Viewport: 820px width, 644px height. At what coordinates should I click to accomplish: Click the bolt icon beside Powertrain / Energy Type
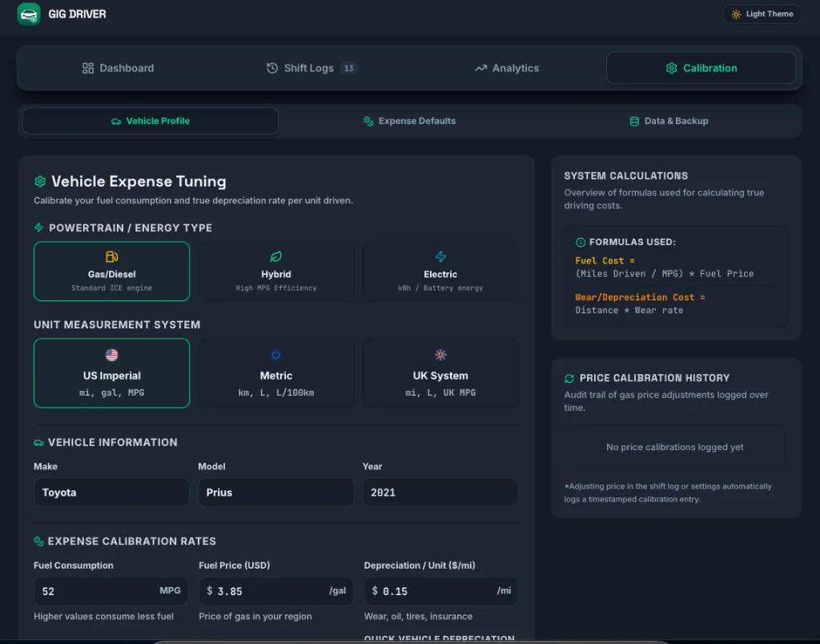pyautogui.click(x=38, y=227)
